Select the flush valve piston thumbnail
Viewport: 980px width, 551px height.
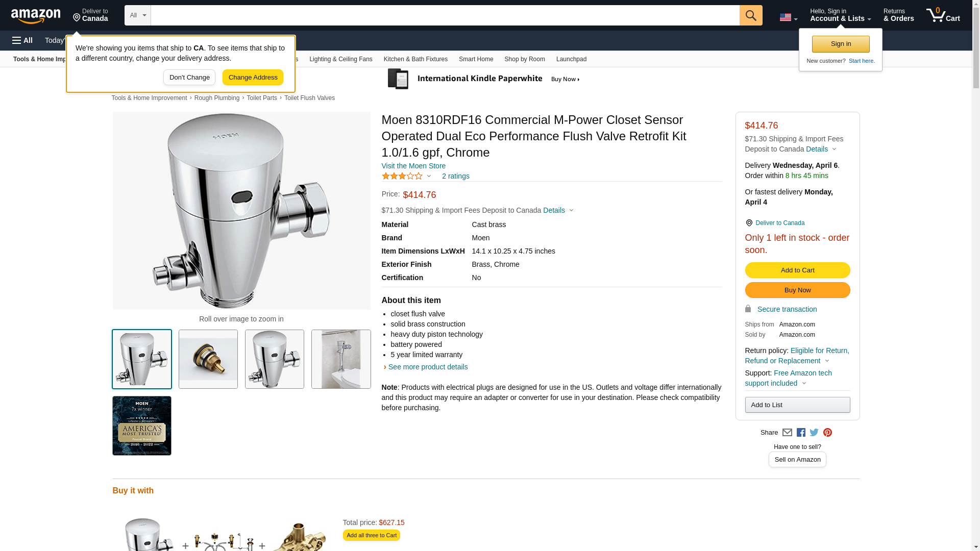point(208,359)
